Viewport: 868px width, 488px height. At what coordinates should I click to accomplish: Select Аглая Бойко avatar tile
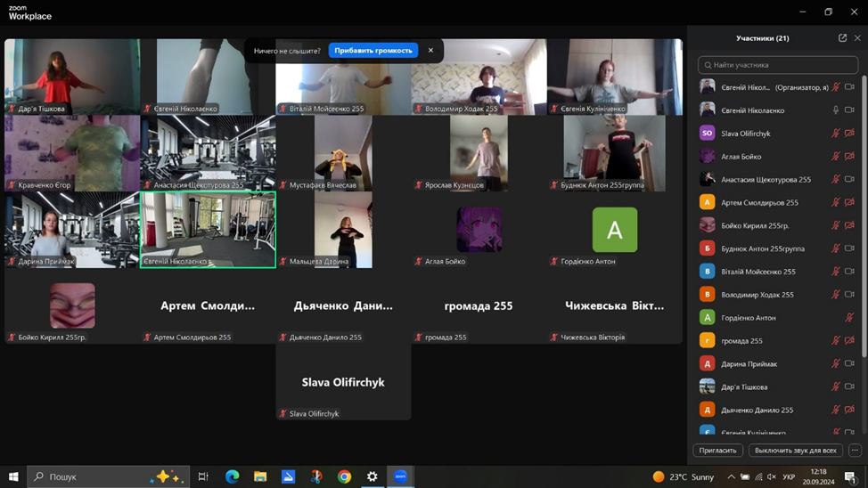(479, 230)
